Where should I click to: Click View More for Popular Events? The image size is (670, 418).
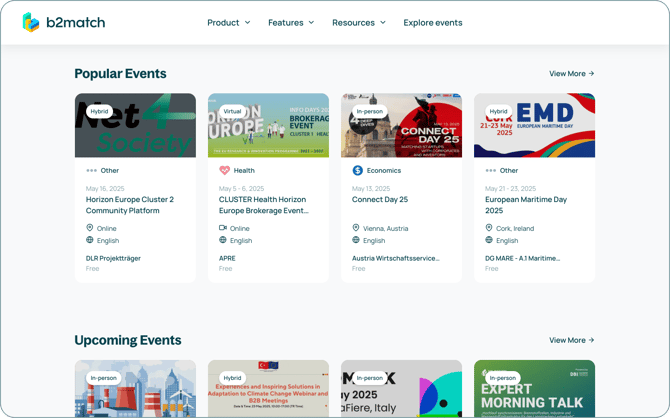572,74
